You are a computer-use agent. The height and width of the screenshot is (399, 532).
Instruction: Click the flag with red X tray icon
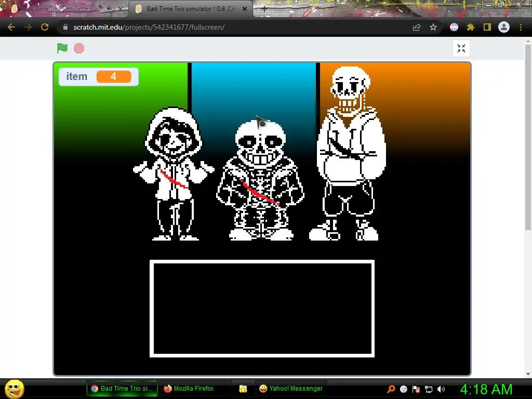(x=416, y=389)
